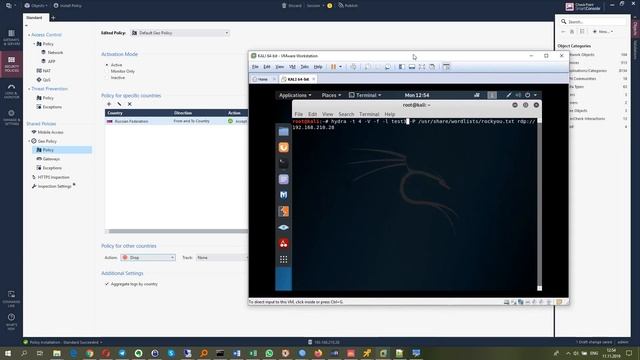Open Chrome from Windows taskbar
The height and width of the screenshot is (360, 640).
pos(89,353)
